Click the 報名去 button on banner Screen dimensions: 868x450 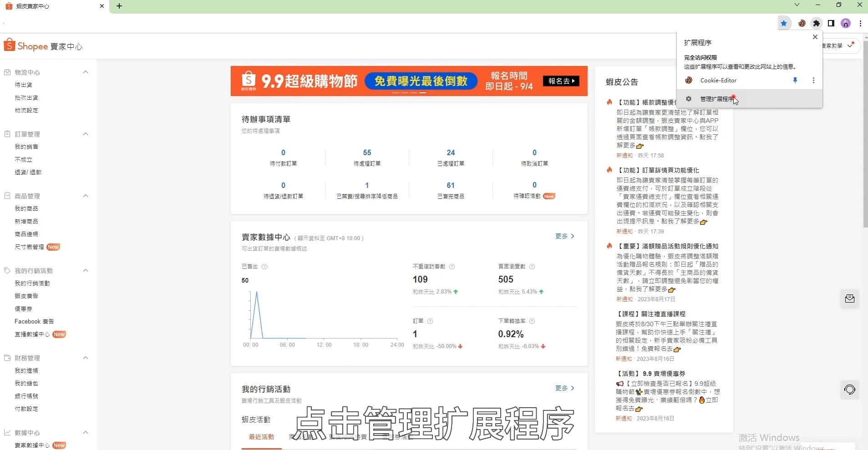click(x=561, y=81)
